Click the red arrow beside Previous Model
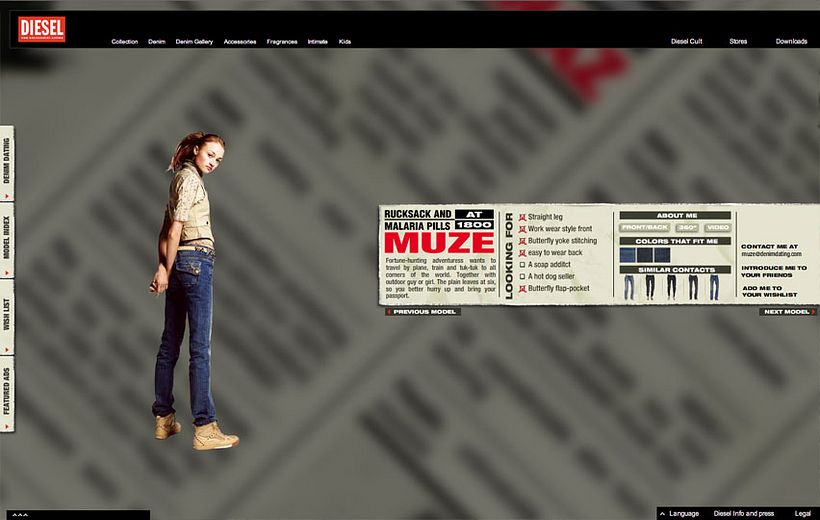The height and width of the screenshot is (520, 820). coord(389,312)
